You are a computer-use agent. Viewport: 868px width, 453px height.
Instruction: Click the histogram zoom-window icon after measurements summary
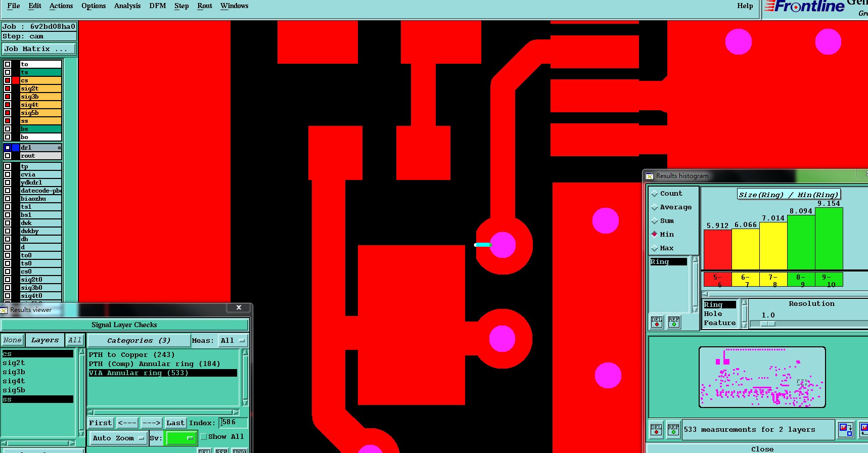point(846,429)
